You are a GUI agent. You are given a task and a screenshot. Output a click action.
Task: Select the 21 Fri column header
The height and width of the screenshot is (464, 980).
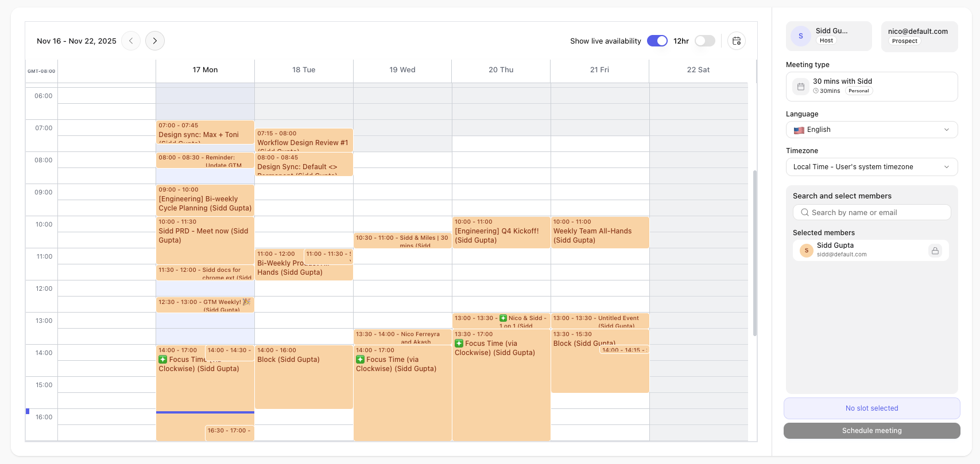599,70
